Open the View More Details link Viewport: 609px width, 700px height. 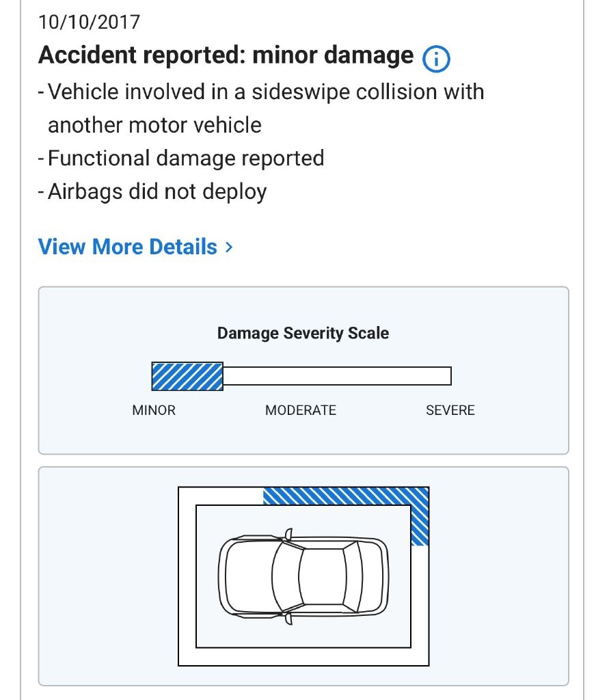tap(128, 247)
